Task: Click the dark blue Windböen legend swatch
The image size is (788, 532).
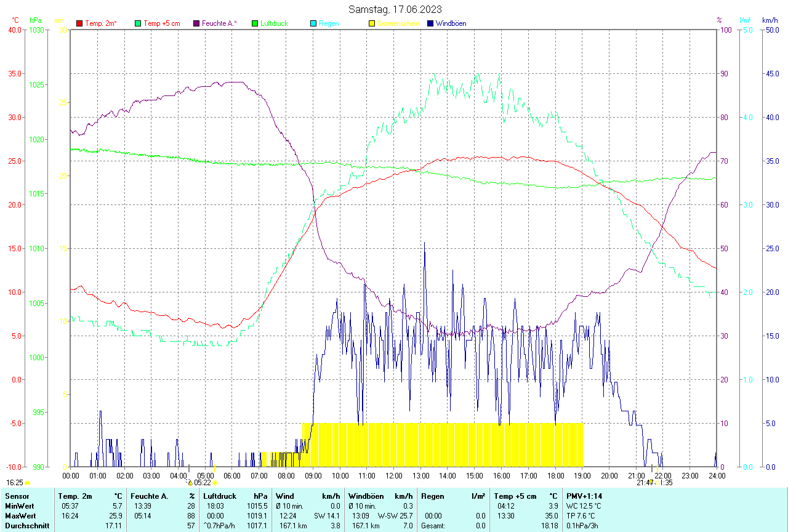Action: click(x=430, y=23)
